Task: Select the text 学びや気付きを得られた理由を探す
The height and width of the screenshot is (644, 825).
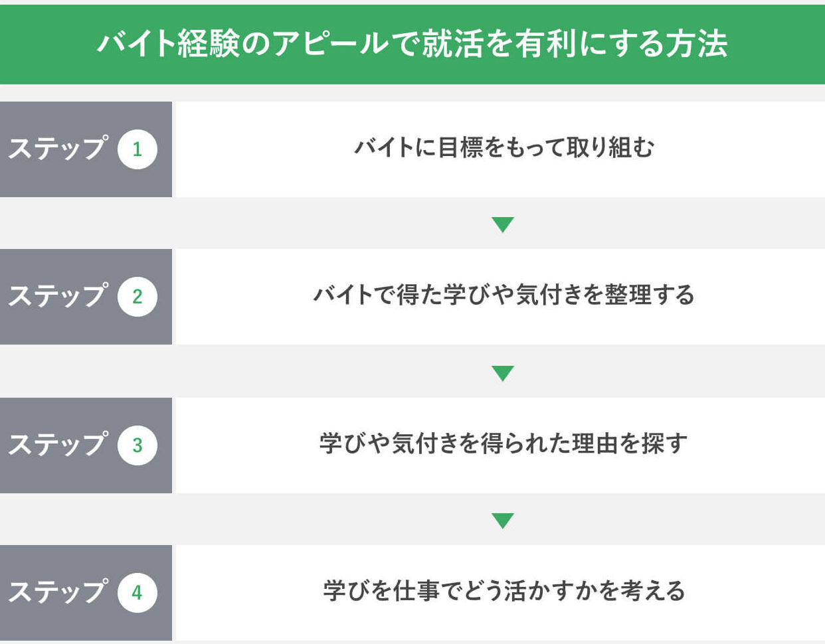Action: pos(504,443)
